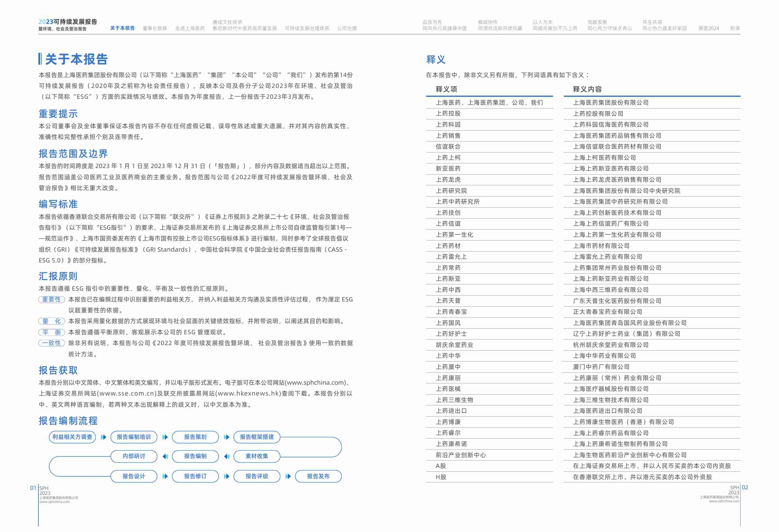Click page number 01
779x532 pixels.
[33, 488]
